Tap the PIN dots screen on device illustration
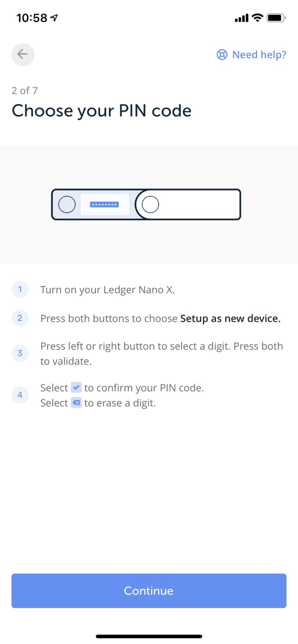 point(105,204)
